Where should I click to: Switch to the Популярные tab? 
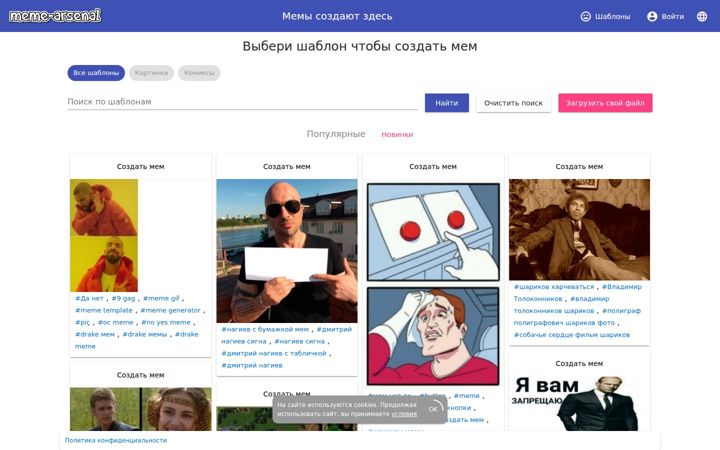pos(336,134)
